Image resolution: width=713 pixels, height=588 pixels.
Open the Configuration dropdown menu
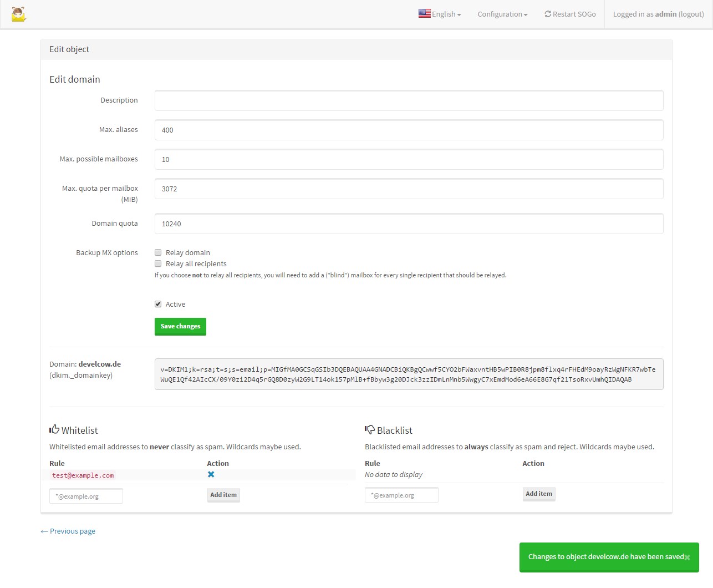(499, 14)
